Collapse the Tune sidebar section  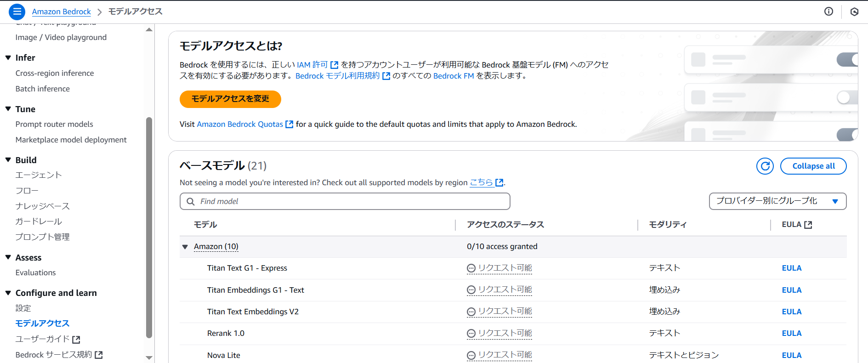click(x=8, y=109)
